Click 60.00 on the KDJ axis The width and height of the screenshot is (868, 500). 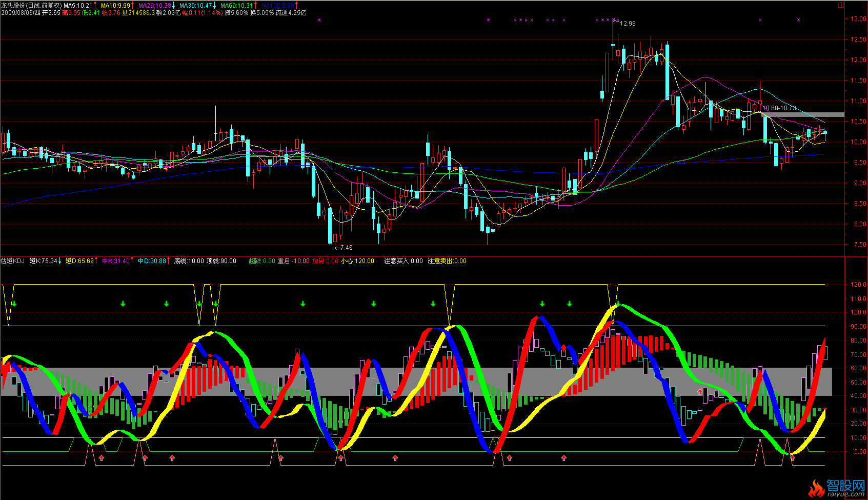[x=859, y=368]
